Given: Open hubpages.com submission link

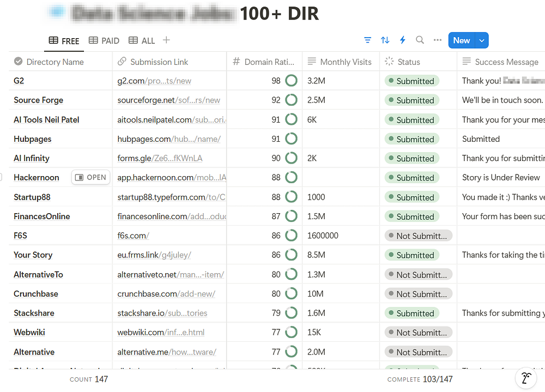Looking at the screenshot, I should 169,139.
